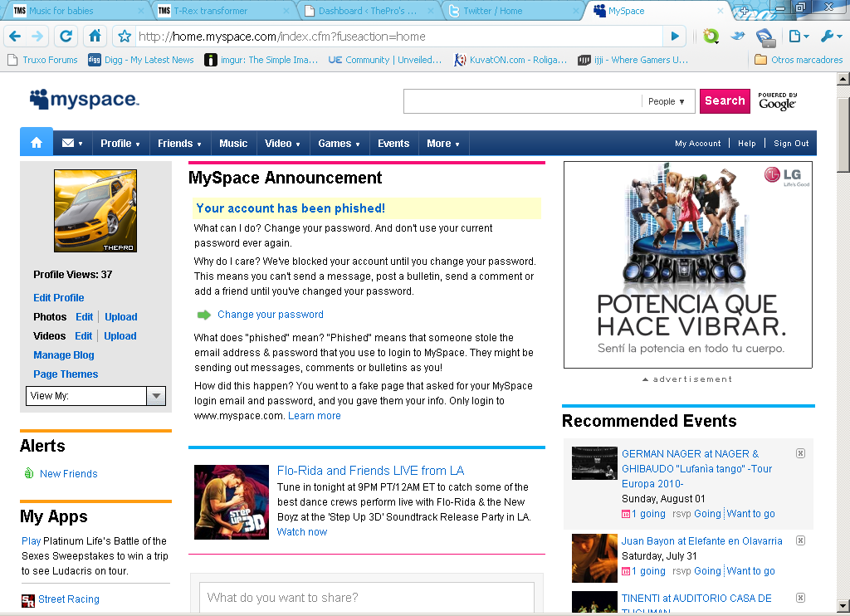This screenshot has width=850, height=616.
Task: Dismiss the GERMAN NAGER event recommendation
Action: point(800,453)
